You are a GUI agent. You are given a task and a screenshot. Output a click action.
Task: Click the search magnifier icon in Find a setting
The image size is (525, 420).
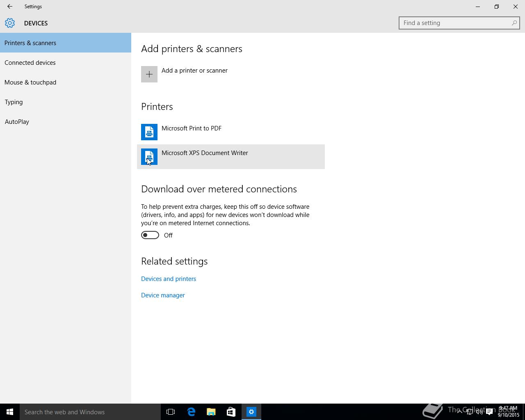[x=514, y=23]
